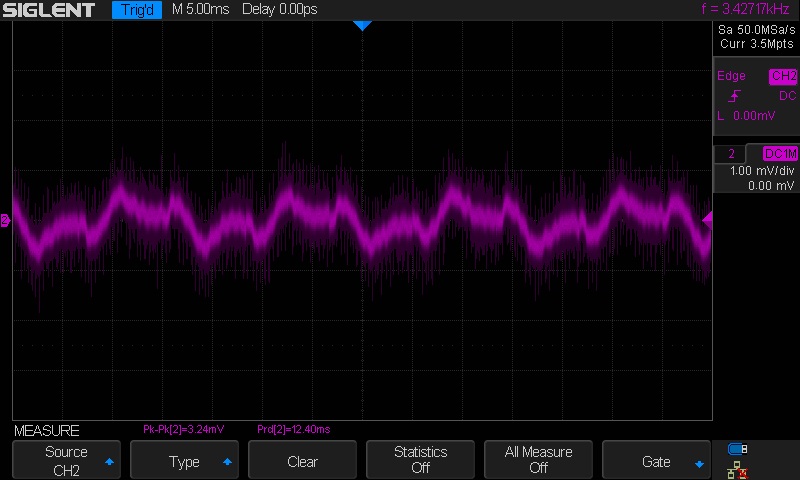Click the Edge trigger type label
Viewport: 800px width, 480px height.
click(x=731, y=76)
